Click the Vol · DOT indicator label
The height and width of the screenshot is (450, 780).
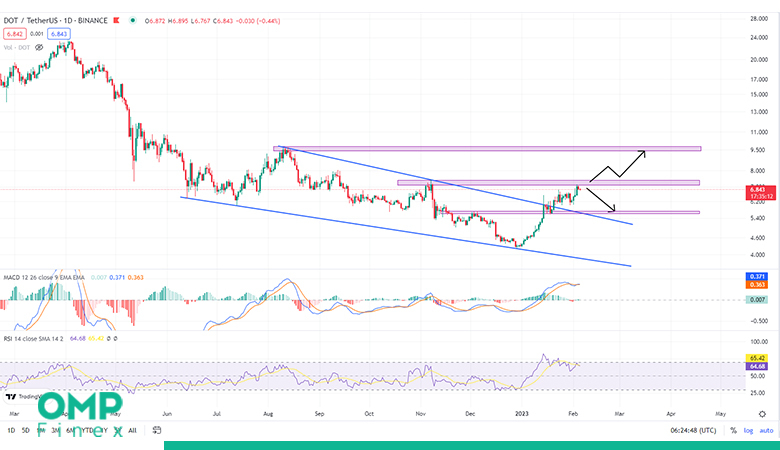[17, 48]
